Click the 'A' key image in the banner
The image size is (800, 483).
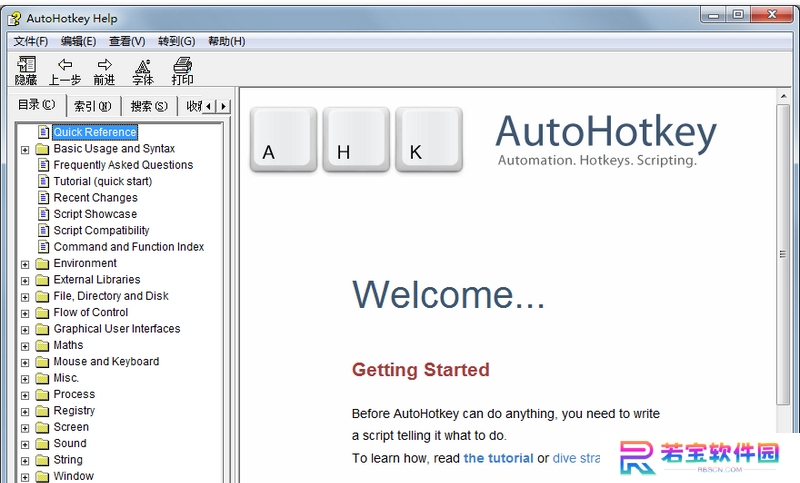(284, 139)
